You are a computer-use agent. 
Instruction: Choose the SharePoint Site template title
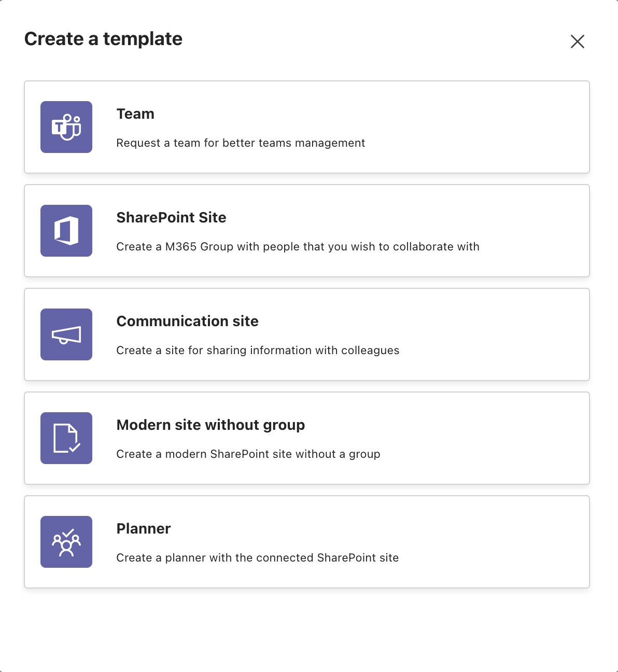pos(171,218)
